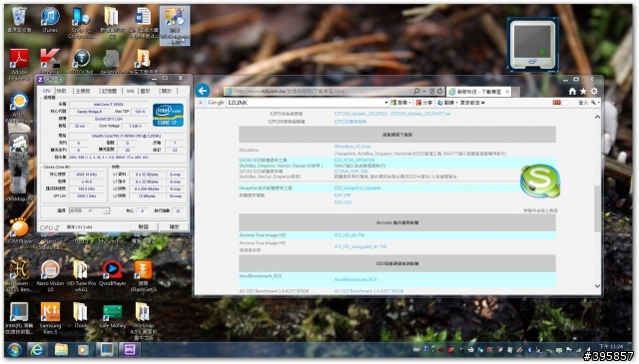Launch GOM Player from the desktop
Image resolution: width=639 pixels, height=364 pixels.
19,230
